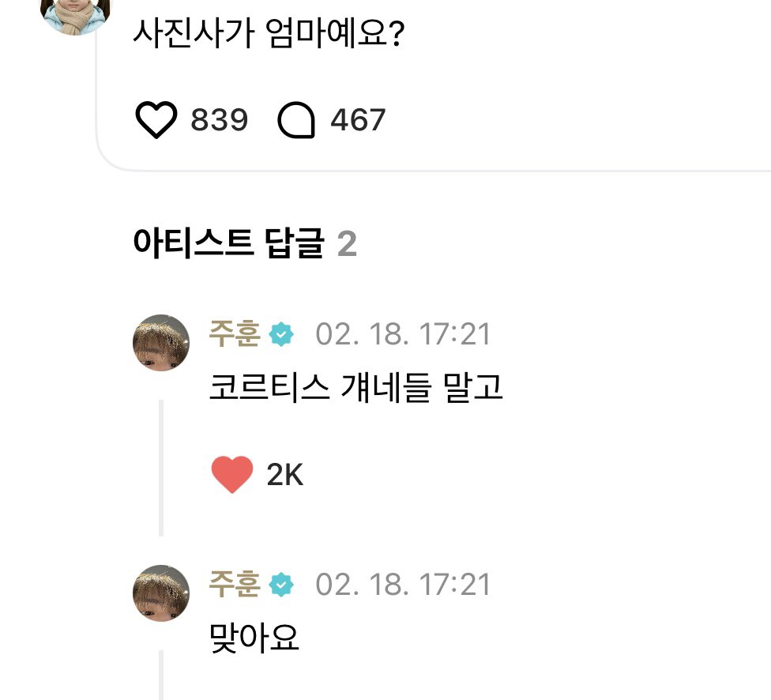This screenshot has height=700, width=771.
Task: Tap the verified badge next to the 맞아요 reply
Action: (x=281, y=585)
